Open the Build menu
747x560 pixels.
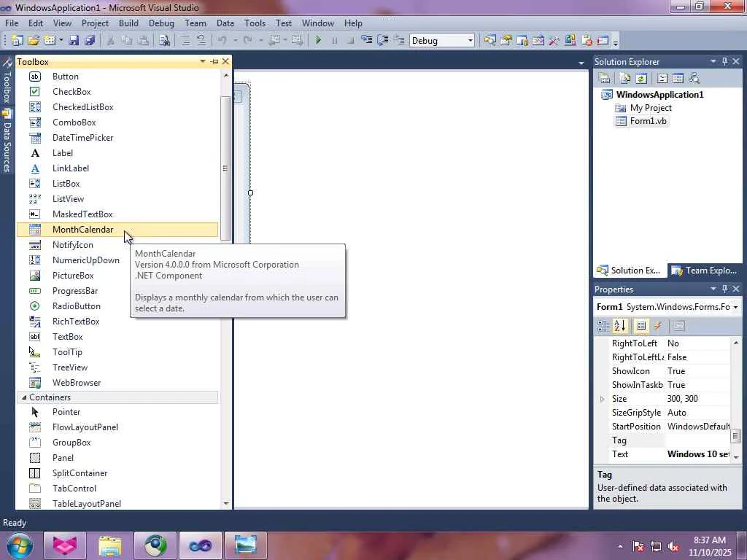coord(128,23)
